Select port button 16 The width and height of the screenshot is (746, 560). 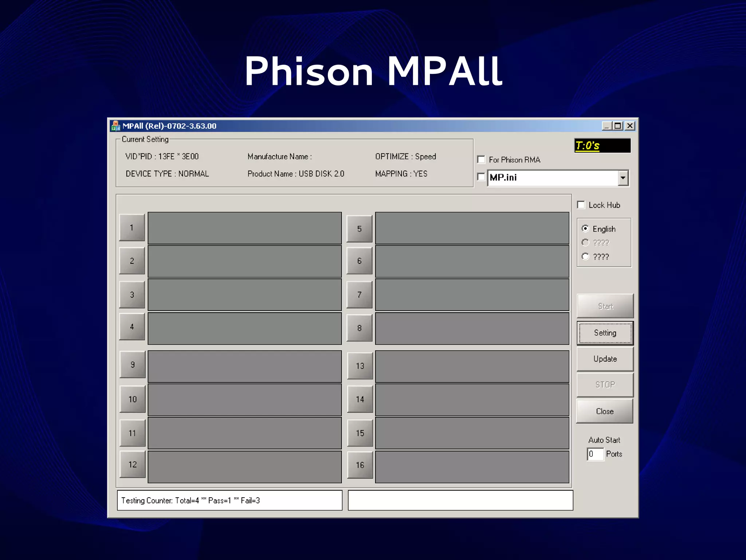(360, 465)
